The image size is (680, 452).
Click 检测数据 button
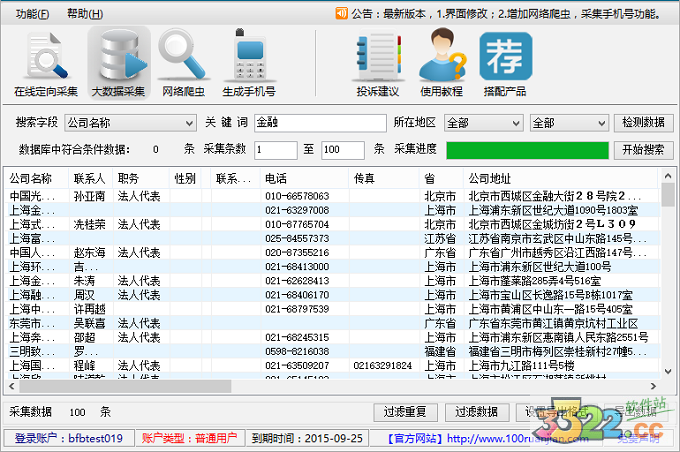[643, 123]
